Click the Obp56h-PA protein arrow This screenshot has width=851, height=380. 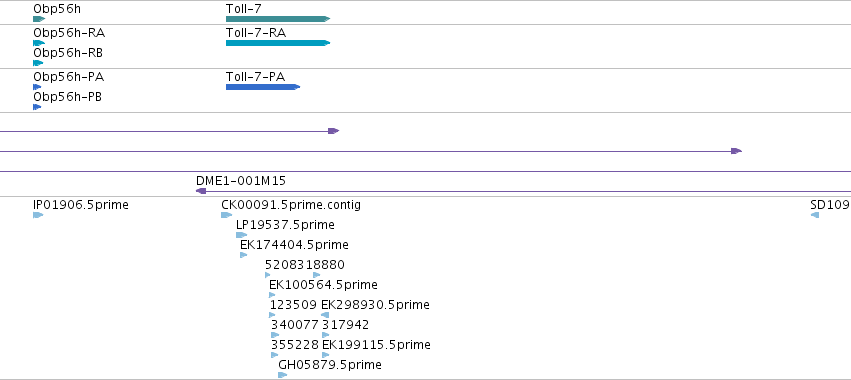pyautogui.click(x=37, y=87)
